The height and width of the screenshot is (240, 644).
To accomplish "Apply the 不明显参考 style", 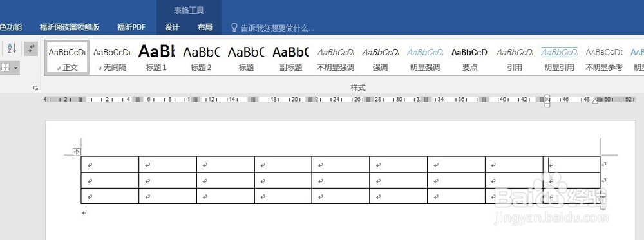I will [x=604, y=57].
